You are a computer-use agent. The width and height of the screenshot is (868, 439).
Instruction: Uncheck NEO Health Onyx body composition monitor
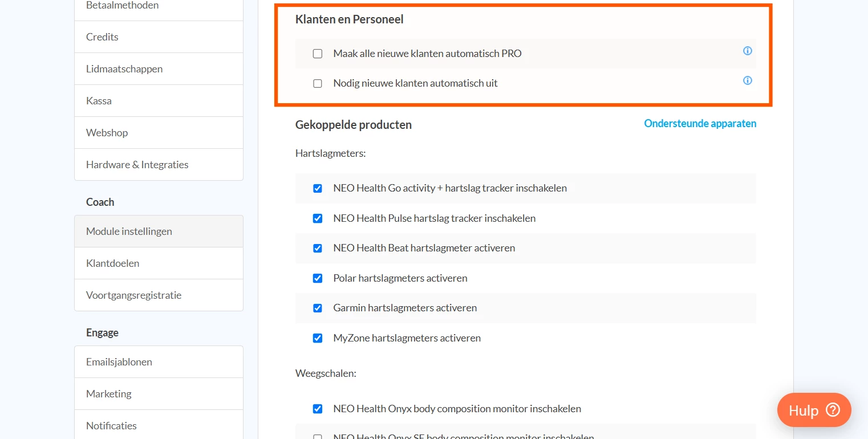318,409
